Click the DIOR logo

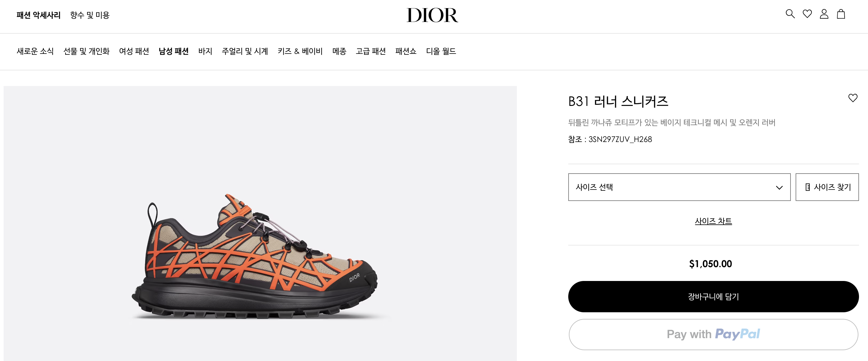tap(432, 15)
